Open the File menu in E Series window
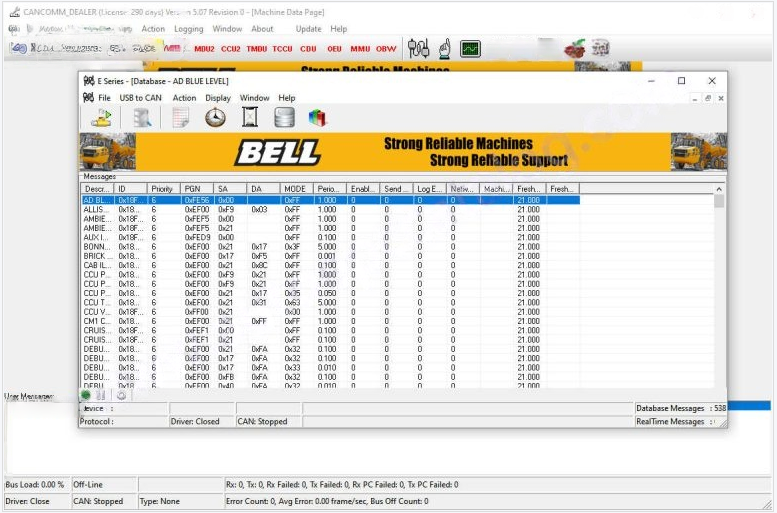Screen dimensions: 777x513 point(104,98)
